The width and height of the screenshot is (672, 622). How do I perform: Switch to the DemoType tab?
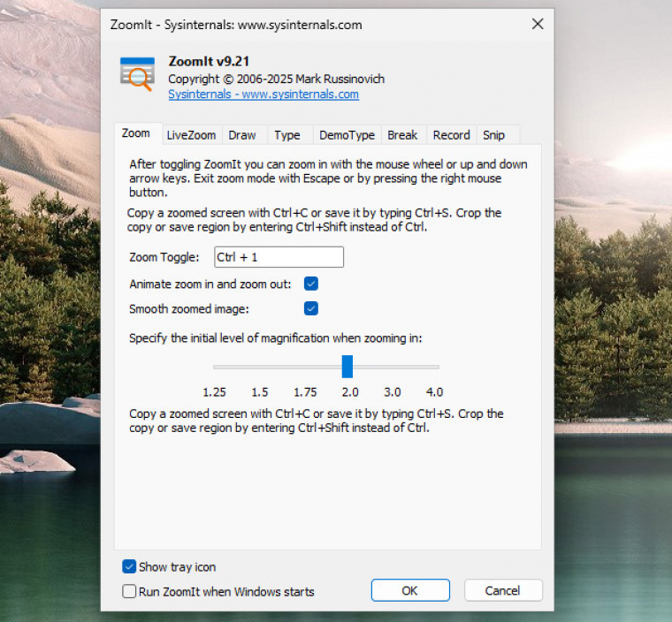347,135
